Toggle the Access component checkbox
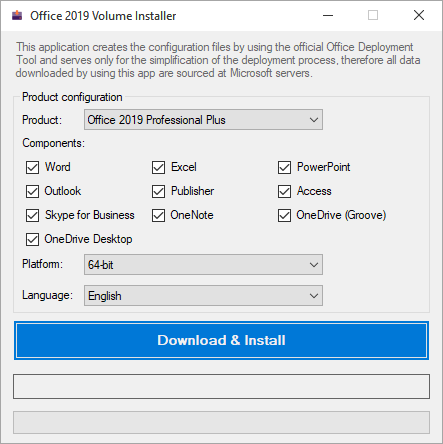This screenshot has width=443, height=444. [284, 191]
